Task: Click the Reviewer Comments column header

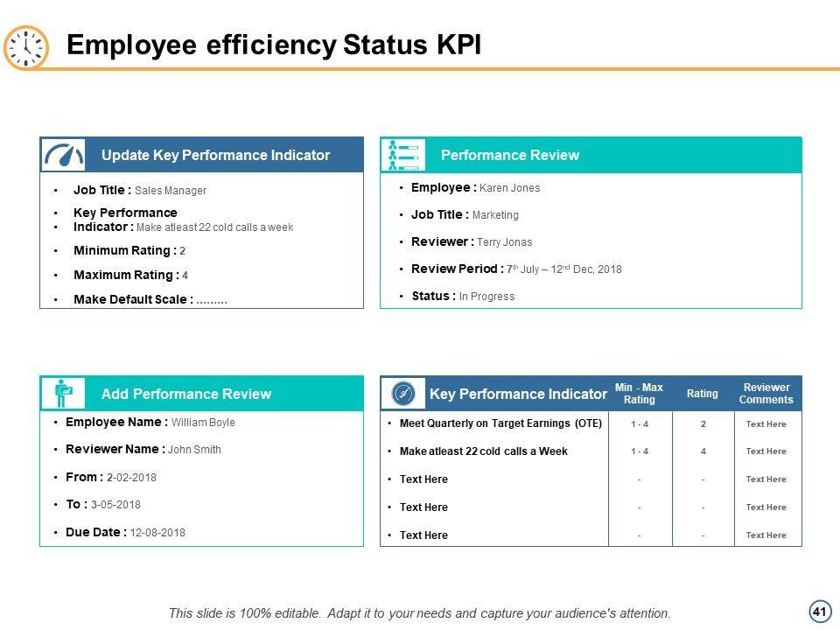Action: 766,394
